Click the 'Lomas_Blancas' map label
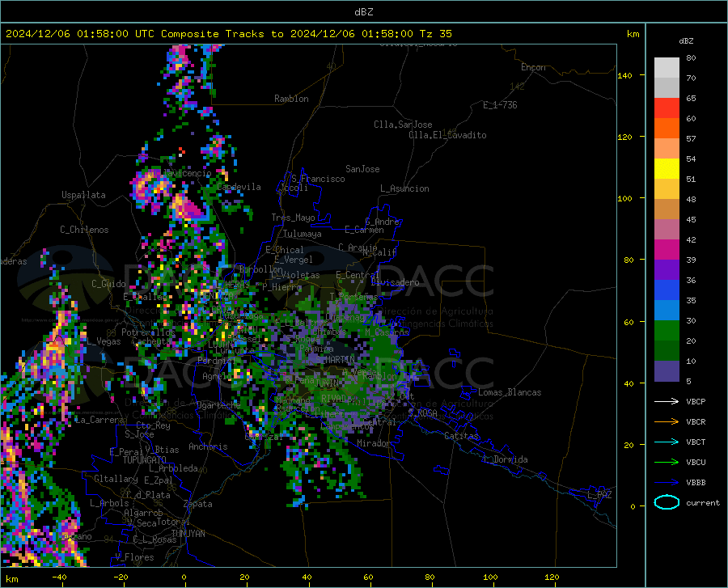Viewport: 728px width, 588px height. (510, 392)
